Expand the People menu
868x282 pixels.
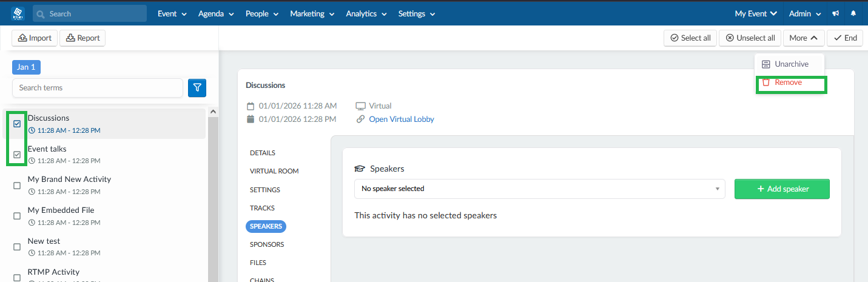coord(262,13)
